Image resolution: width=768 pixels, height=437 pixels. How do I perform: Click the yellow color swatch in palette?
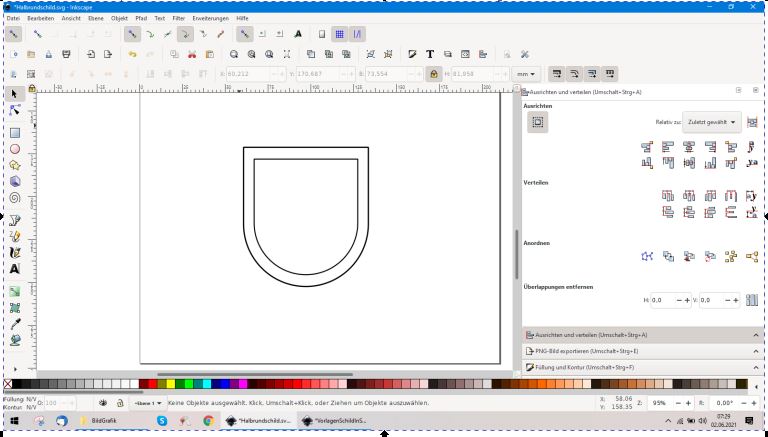170,383
